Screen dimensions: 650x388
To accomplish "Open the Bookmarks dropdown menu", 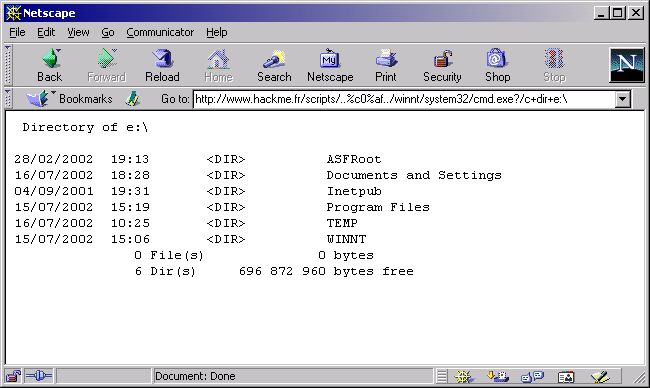I will click(70, 99).
